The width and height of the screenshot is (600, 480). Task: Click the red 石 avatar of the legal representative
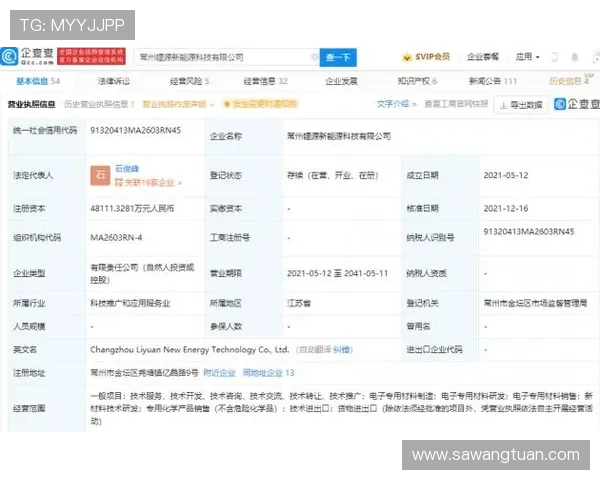pyautogui.click(x=100, y=175)
